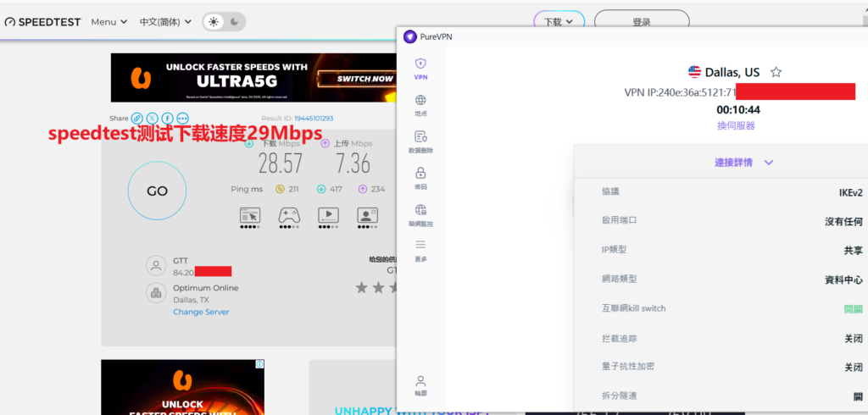Open 更多 more menu in PureVPN sidebar

coord(420,252)
